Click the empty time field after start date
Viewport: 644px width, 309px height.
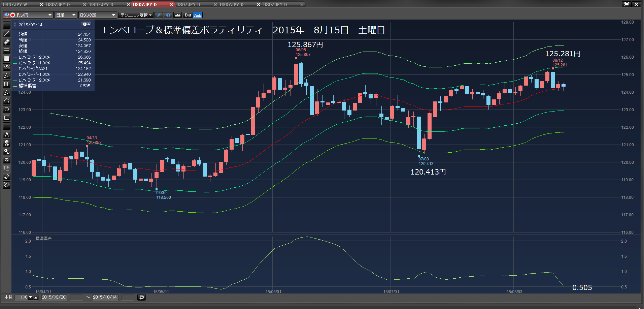76,297
